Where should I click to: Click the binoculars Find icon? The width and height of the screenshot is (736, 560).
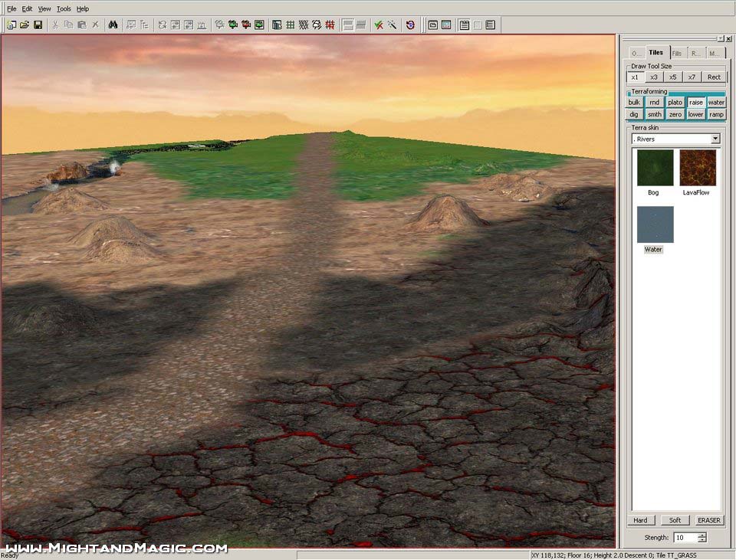point(113,25)
